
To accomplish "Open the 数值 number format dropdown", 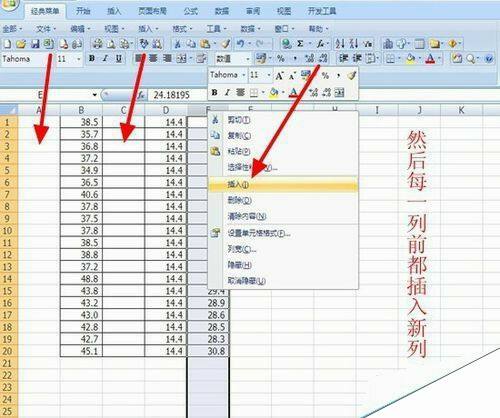I will coord(248,59).
